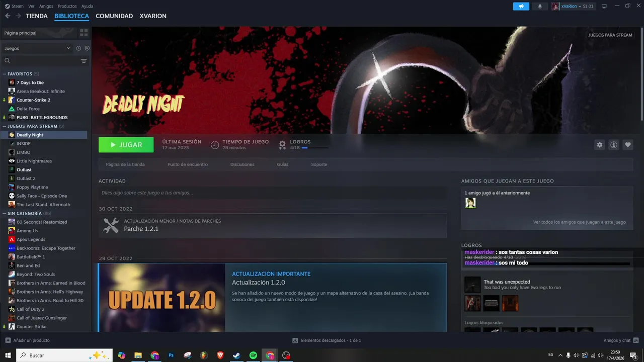This screenshot has width=644, height=362.
Task: Click the Add a product plus icon
Action: pyautogui.click(x=8, y=340)
